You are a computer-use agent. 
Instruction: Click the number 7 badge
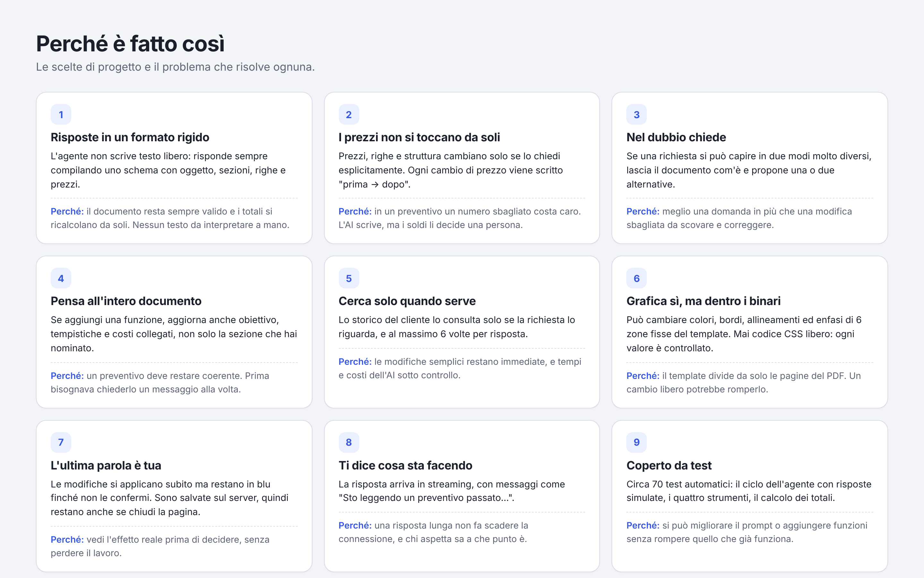tap(61, 442)
